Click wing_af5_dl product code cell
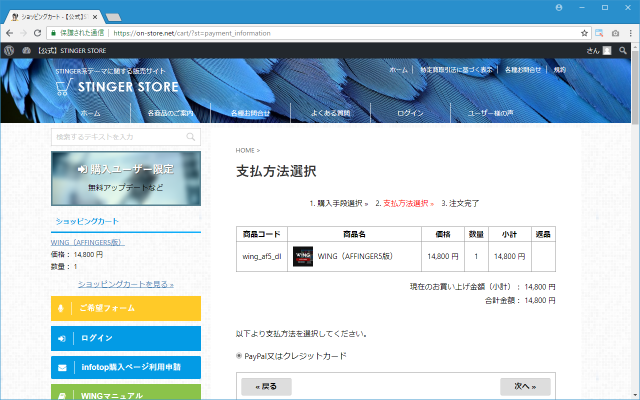The image size is (640, 400). [262, 256]
